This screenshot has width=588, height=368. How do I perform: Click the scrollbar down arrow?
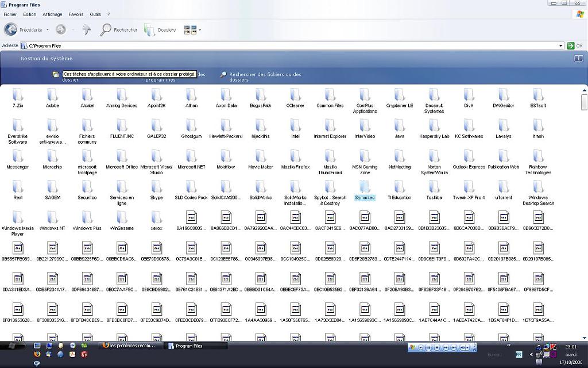pyautogui.click(x=584, y=338)
